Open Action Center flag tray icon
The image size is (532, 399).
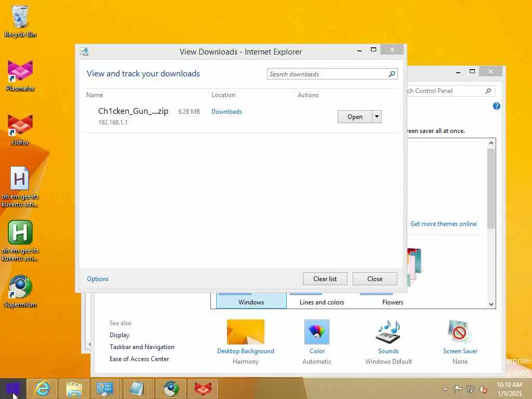(x=458, y=389)
